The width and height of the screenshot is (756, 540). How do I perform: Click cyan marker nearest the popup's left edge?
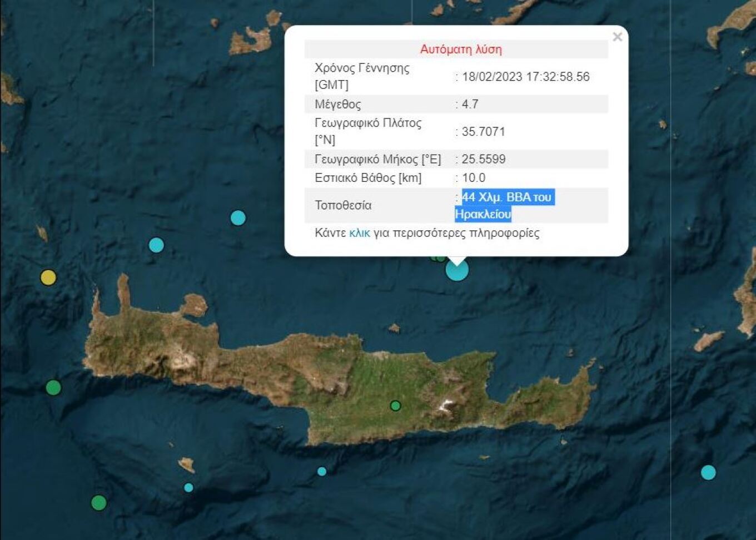238,217
